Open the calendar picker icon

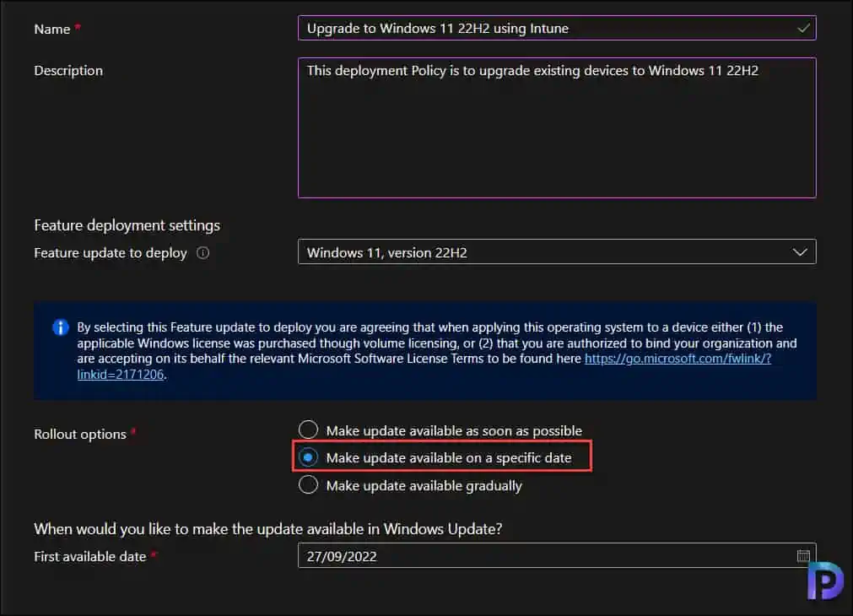803,555
